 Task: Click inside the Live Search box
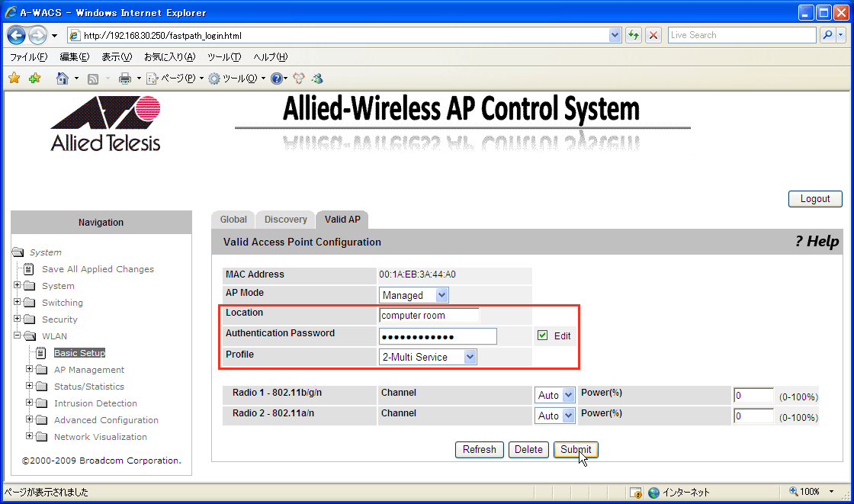(x=742, y=35)
